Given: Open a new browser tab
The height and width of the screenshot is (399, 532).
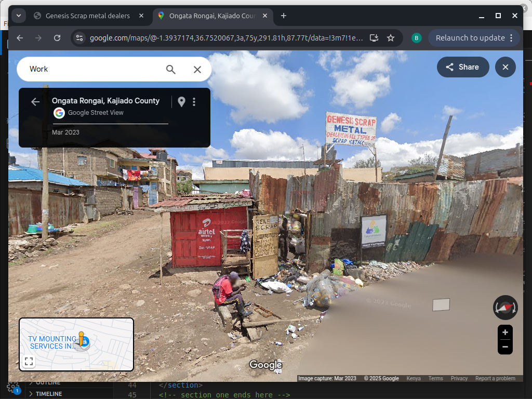Looking at the screenshot, I should tap(284, 16).
